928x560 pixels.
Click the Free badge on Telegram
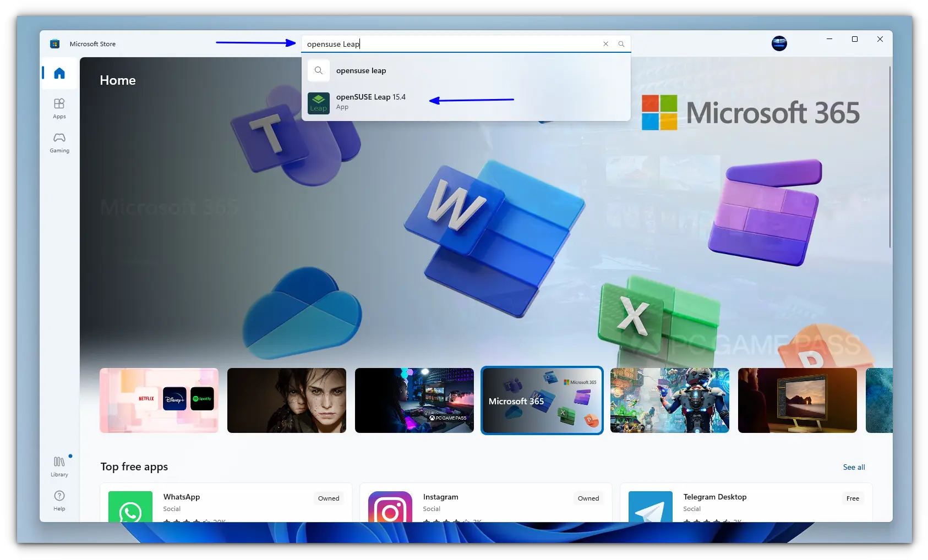pyautogui.click(x=853, y=498)
